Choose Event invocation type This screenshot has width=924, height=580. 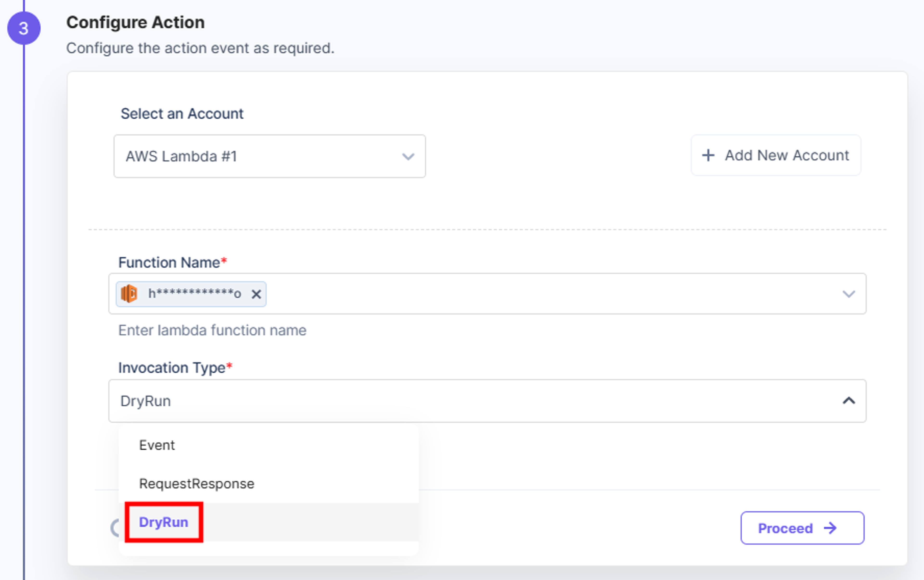tap(269, 445)
